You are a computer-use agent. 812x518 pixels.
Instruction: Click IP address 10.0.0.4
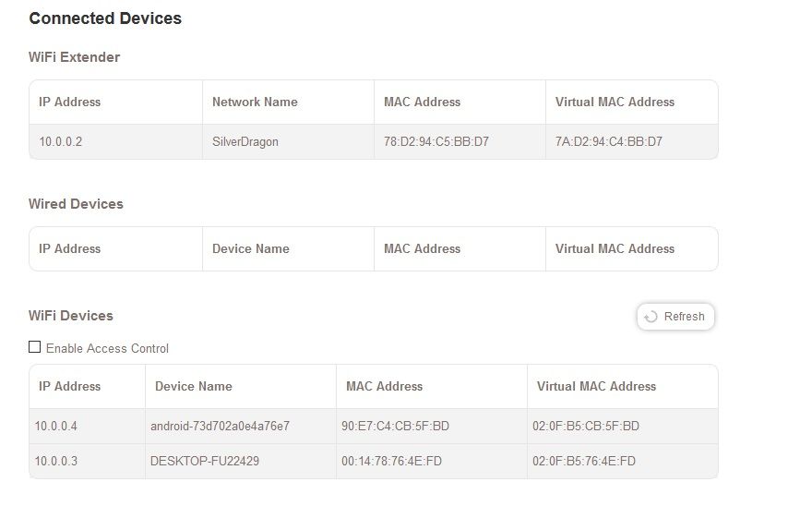click(56, 427)
